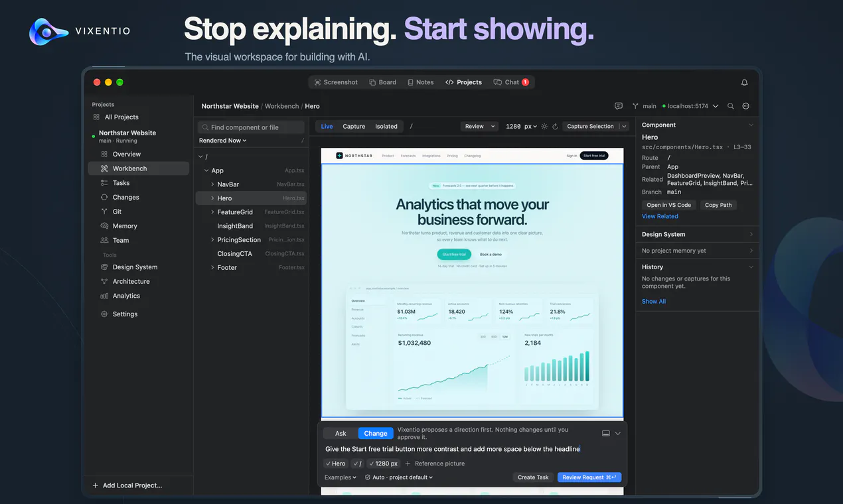Switch to the Board tab
The height and width of the screenshot is (504, 843).
click(x=382, y=82)
